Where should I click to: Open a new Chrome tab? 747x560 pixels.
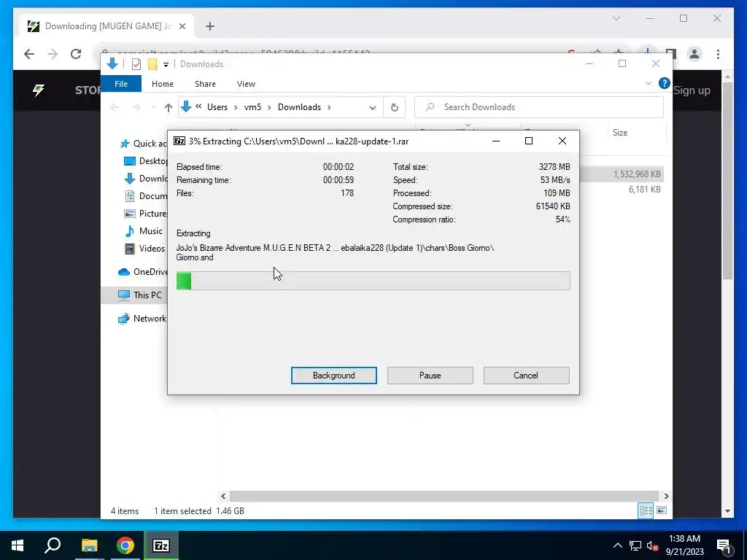pyautogui.click(x=210, y=26)
